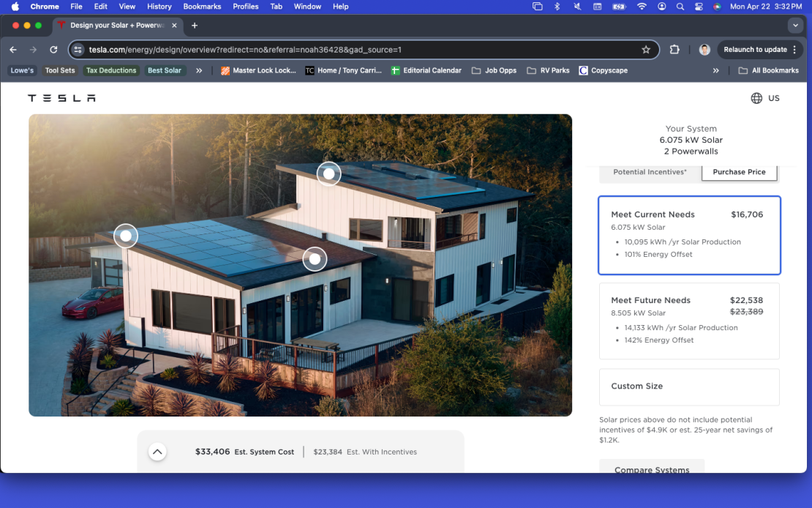
Task: Show hidden bookmarks overflow near All Bookmarks
Action: tap(715, 70)
